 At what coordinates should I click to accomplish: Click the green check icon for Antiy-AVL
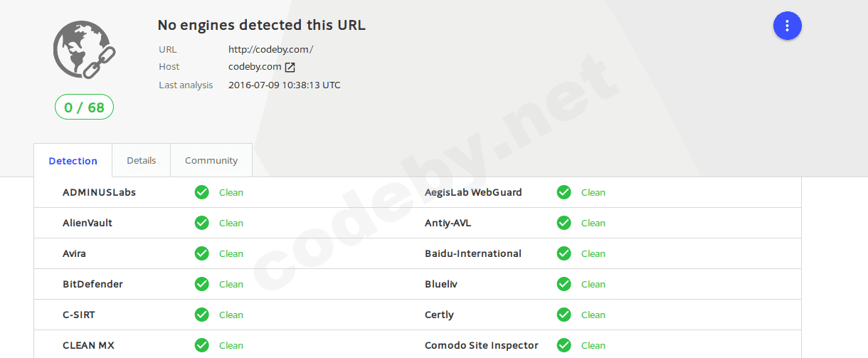click(x=564, y=223)
